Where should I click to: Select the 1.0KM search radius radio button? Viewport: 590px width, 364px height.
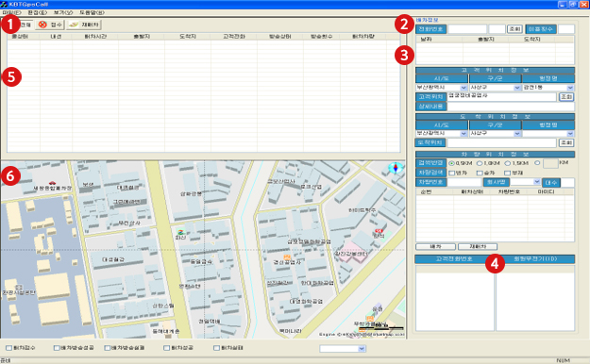click(x=480, y=163)
